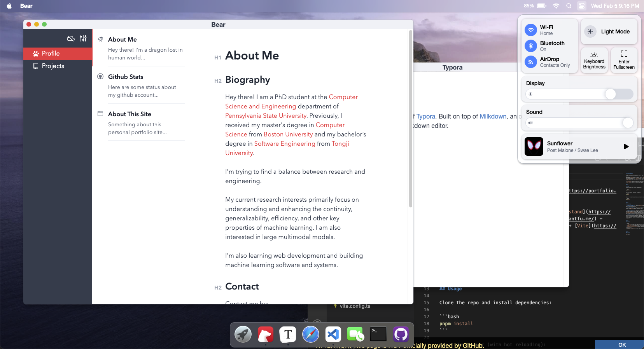The height and width of the screenshot is (349, 644).
Task: Toggle Light Mode in Control Center
Action: tap(609, 31)
